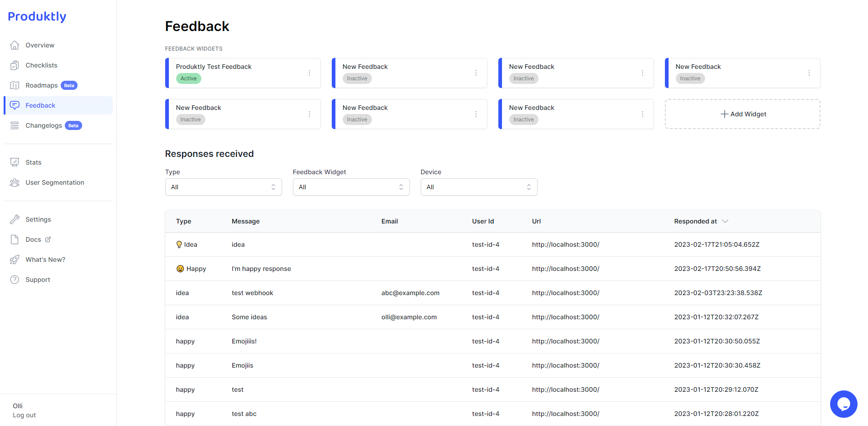
Task: Click timestamp 2023-02-17T20:50:56.394Z
Action: click(717, 269)
